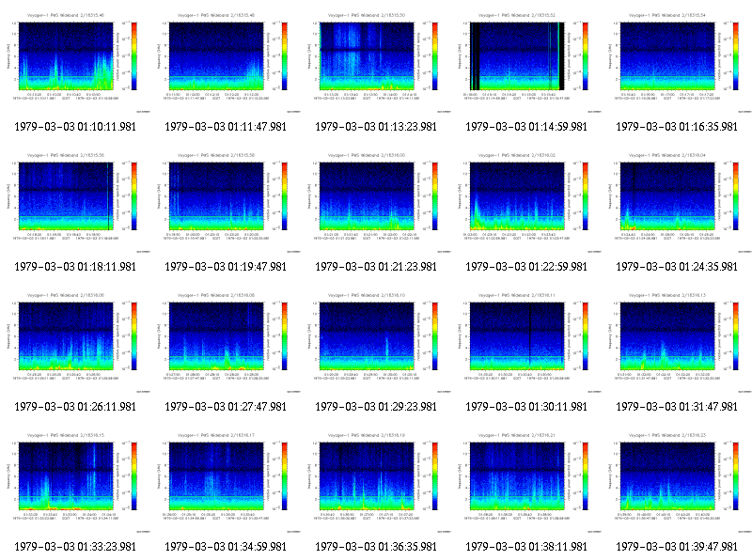Click the caption 1979-03-03 01:36:35.981
The image size is (752, 560).
(x=376, y=547)
